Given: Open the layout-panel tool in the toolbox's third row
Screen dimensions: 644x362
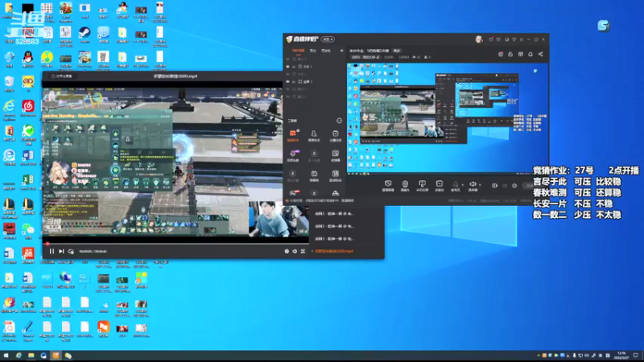Looking at the screenshot, I should [335, 175].
